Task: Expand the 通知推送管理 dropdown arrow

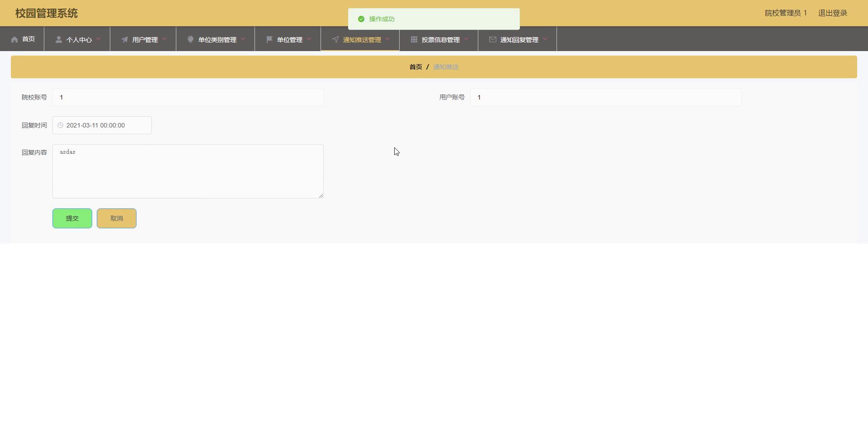Action: 387,39
